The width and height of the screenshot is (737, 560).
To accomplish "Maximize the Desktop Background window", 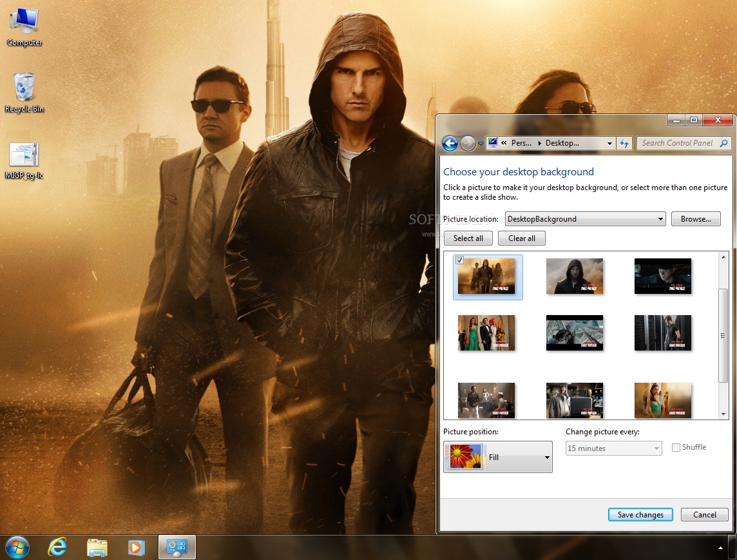I will [694, 121].
